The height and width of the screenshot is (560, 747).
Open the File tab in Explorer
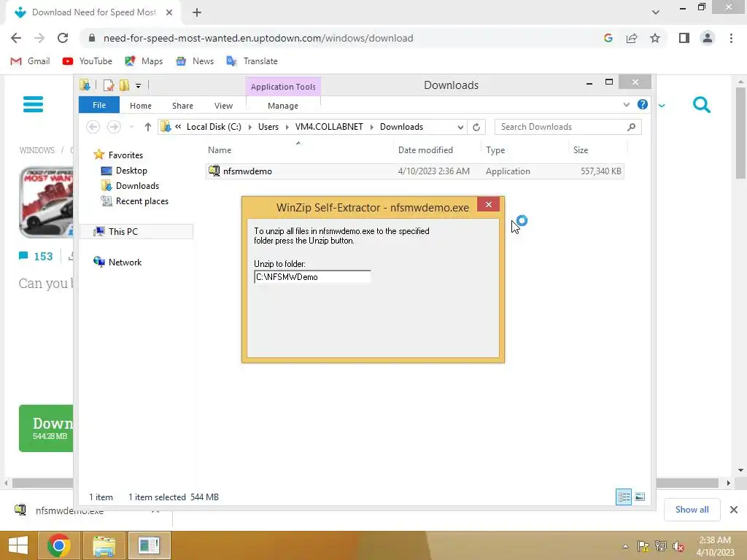[x=99, y=105]
